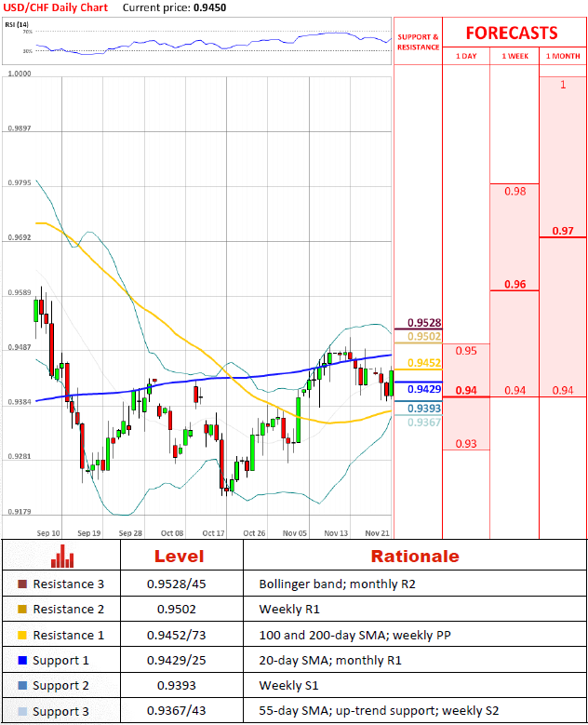
Task: Click the USD/CHF Daily Chart title
Action: 56,7
